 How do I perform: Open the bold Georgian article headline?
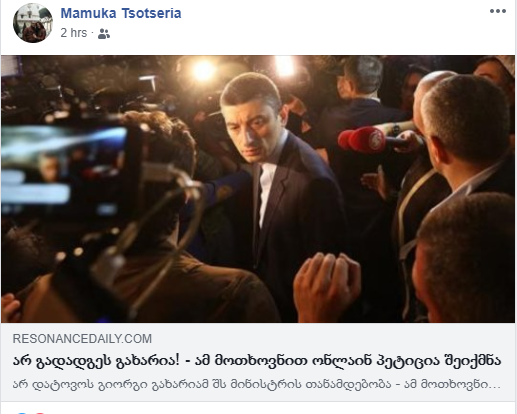[x=257, y=360]
